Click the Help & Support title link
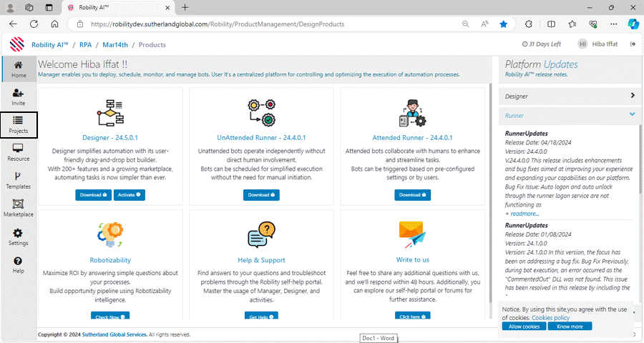This screenshot has width=644, height=343. [261, 260]
